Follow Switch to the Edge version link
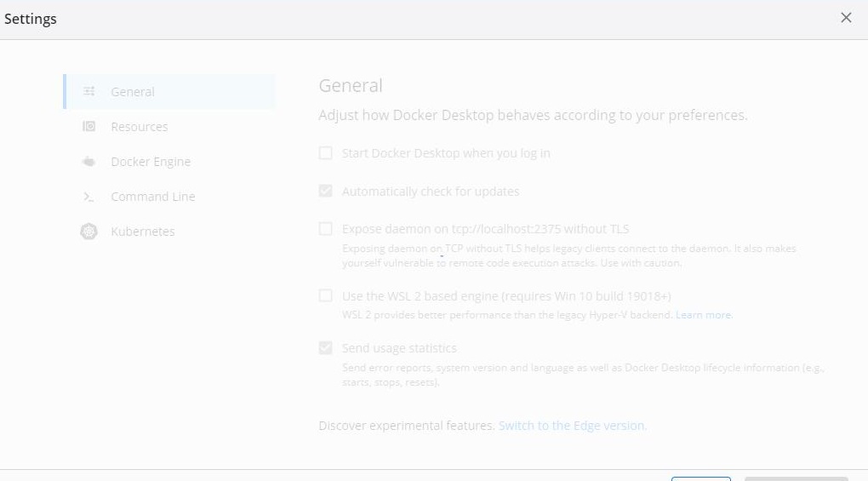 [x=573, y=426]
